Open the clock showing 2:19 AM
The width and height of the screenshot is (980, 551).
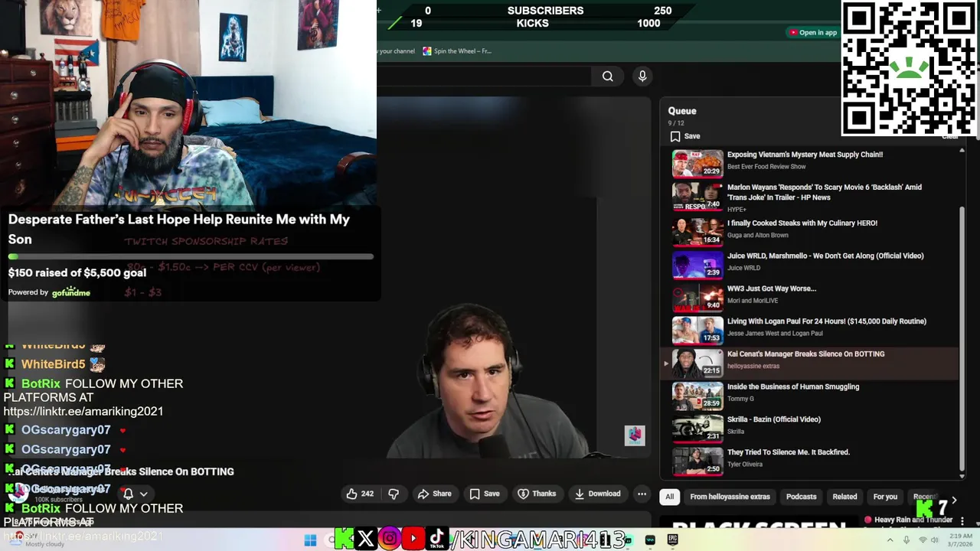961,540
